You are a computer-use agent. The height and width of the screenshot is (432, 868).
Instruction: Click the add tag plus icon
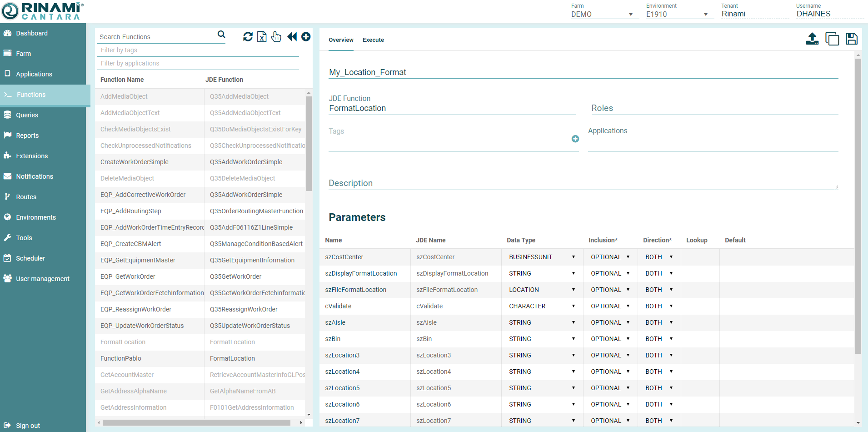[x=575, y=139]
